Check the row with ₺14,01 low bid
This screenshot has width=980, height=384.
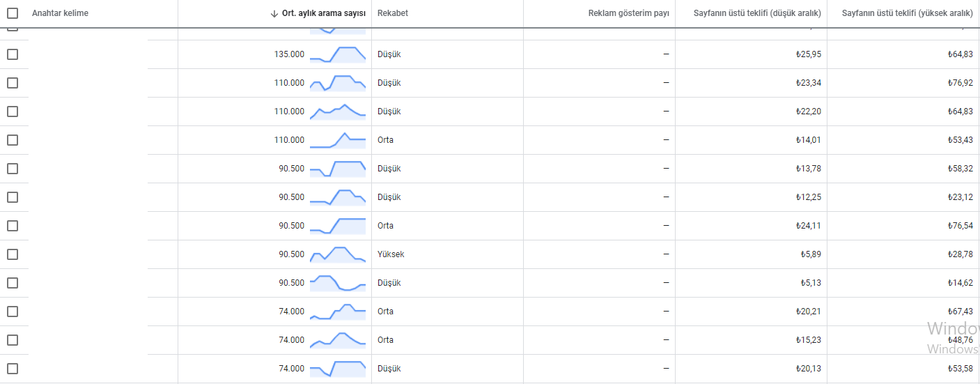(x=13, y=140)
